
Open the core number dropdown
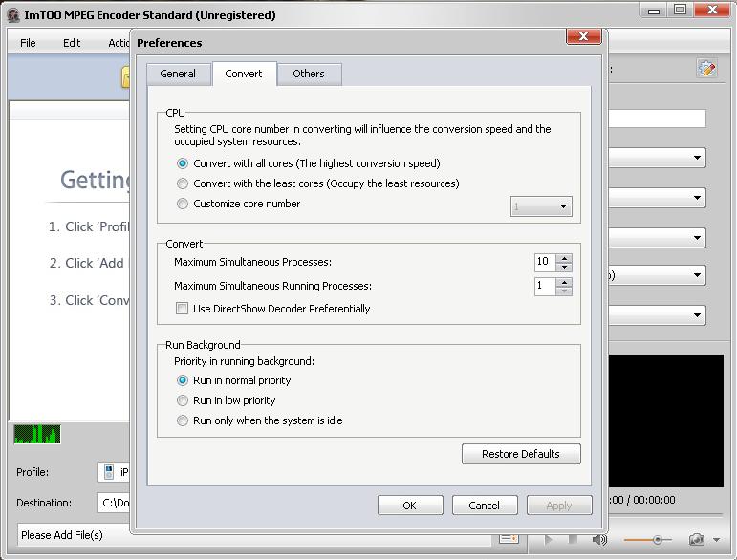(x=541, y=206)
